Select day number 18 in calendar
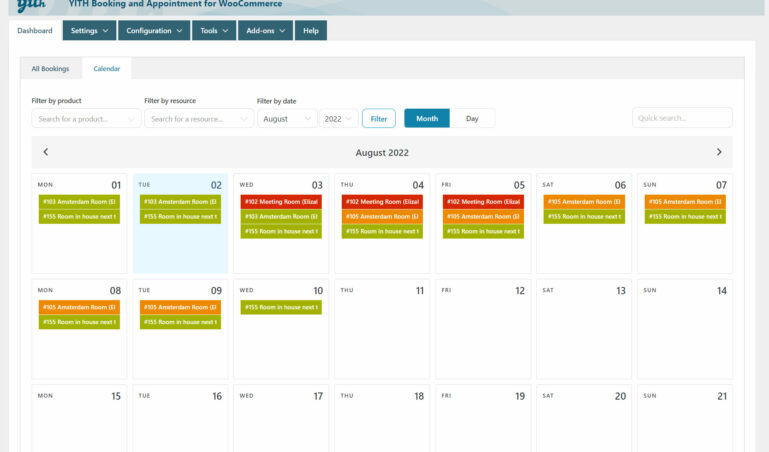Screen dimensions: 769x452 point(419,396)
